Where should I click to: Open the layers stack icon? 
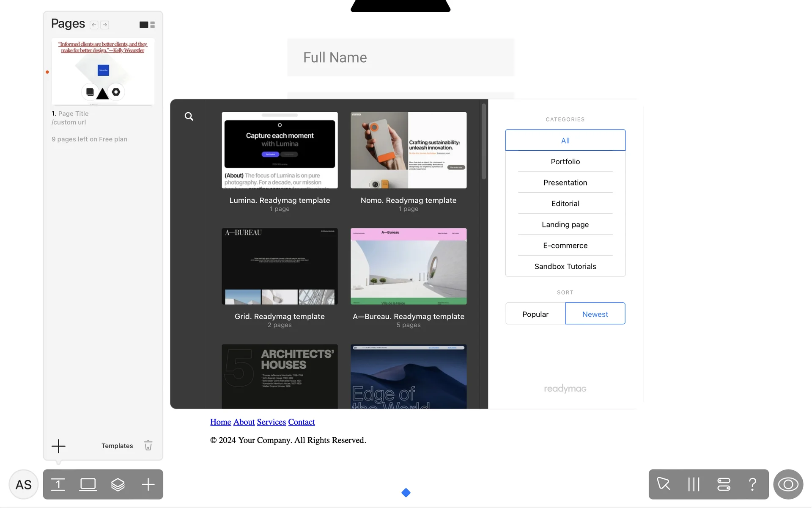[x=118, y=484]
